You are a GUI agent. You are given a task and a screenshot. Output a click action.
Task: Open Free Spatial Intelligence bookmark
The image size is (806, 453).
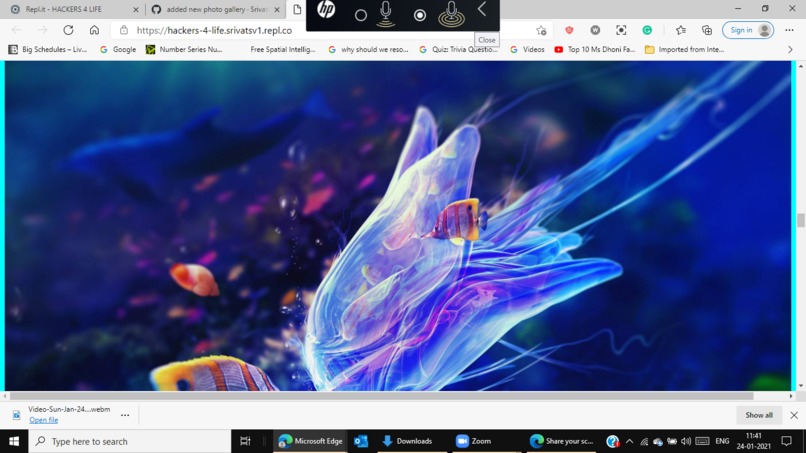point(282,49)
